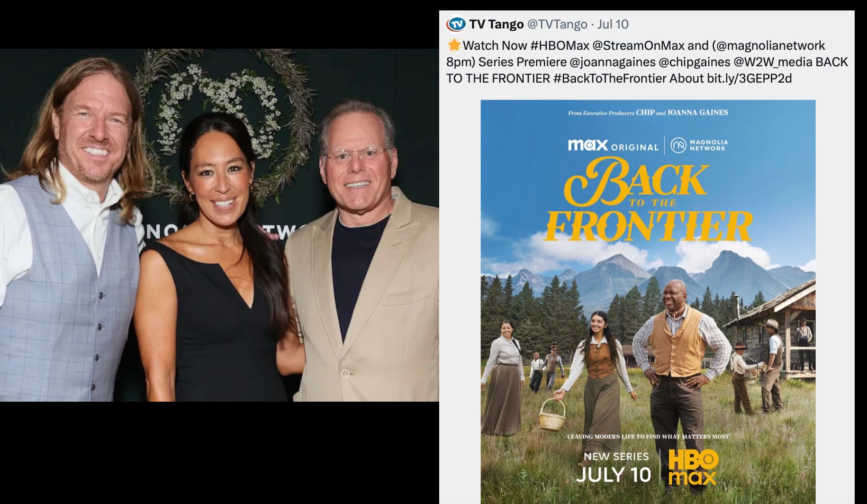Click the Magnolia Network logo on the poster
Image resolution: width=867 pixels, height=504 pixels.
(x=700, y=145)
